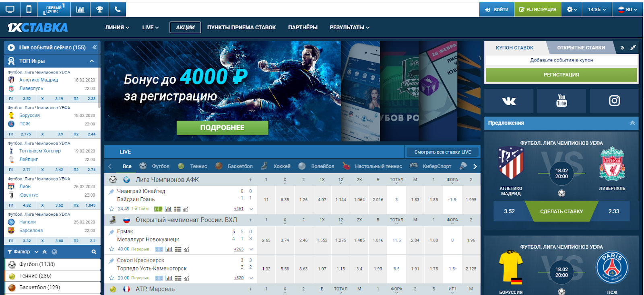This screenshot has width=644, height=295.
Task: Pin the Сокол Красноярск match
Action: coord(111,261)
